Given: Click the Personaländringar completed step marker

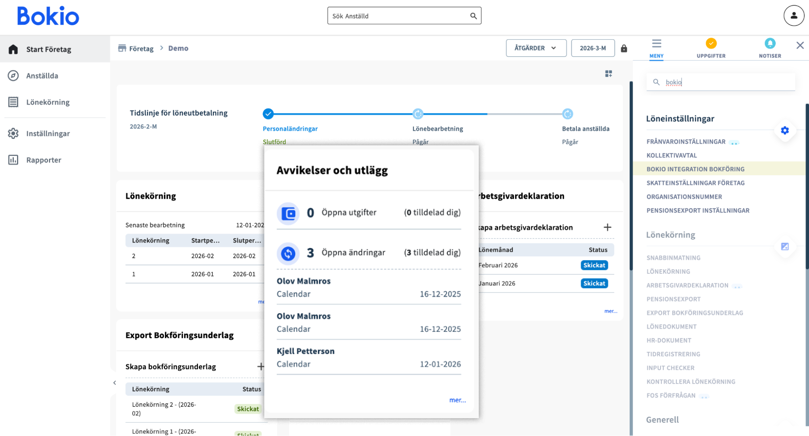Looking at the screenshot, I should (268, 114).
